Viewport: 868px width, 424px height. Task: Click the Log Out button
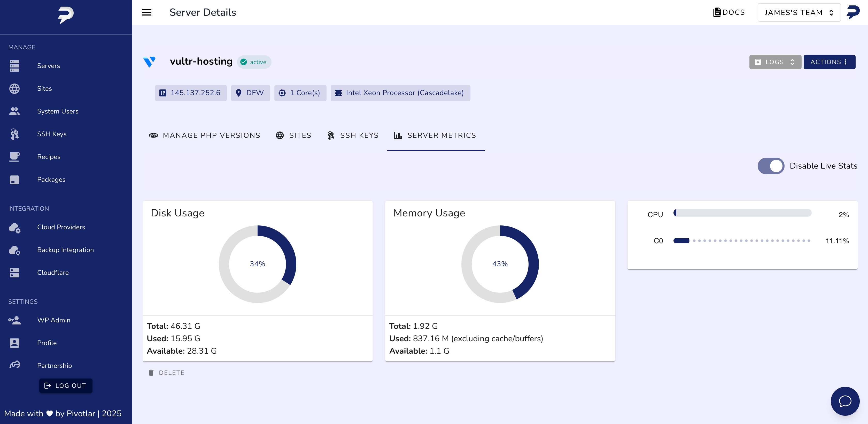[x=66, y=385]
